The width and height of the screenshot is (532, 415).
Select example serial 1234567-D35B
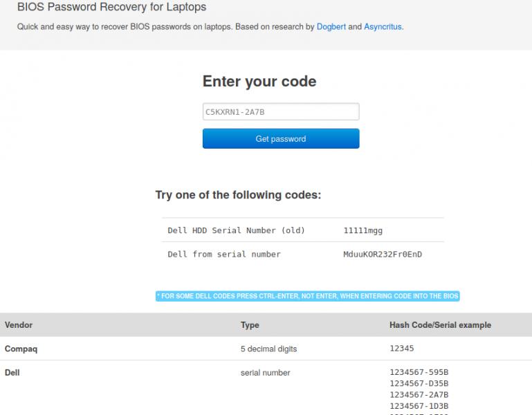click(419, 383)
